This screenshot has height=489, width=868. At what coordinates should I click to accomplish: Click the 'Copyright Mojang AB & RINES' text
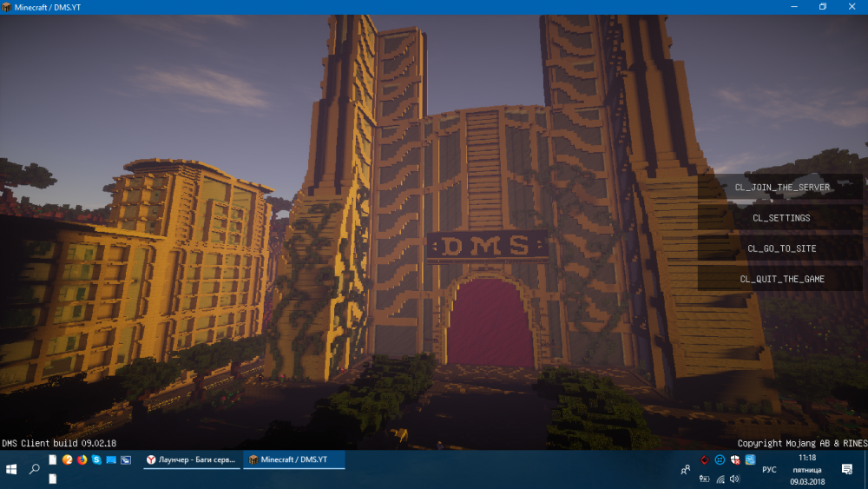(802, 443)
